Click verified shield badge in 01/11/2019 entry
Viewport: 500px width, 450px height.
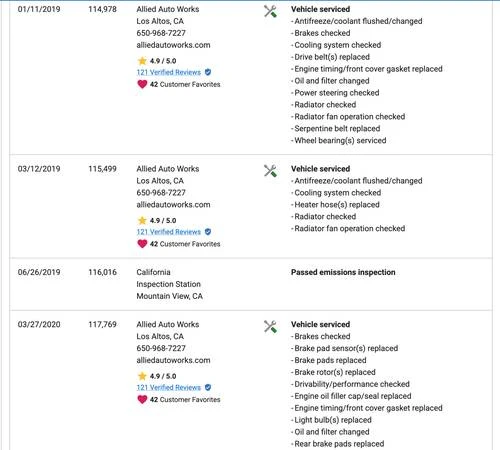point(208,72)
